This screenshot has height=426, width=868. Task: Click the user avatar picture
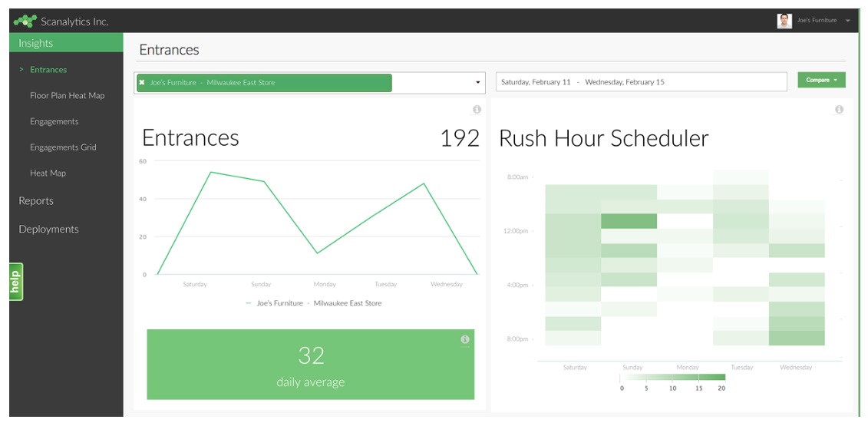[x=784, y=21]
